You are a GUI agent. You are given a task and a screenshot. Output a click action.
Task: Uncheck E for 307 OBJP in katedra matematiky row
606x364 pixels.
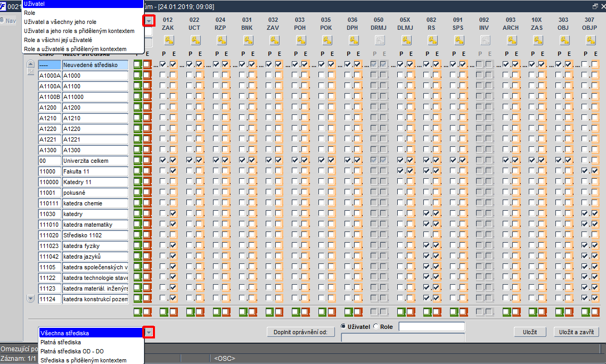pyautogui.click(x=595, y=224)
